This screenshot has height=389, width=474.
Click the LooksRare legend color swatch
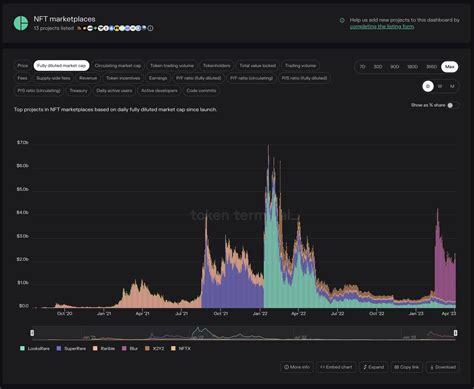tap(22, 348)
